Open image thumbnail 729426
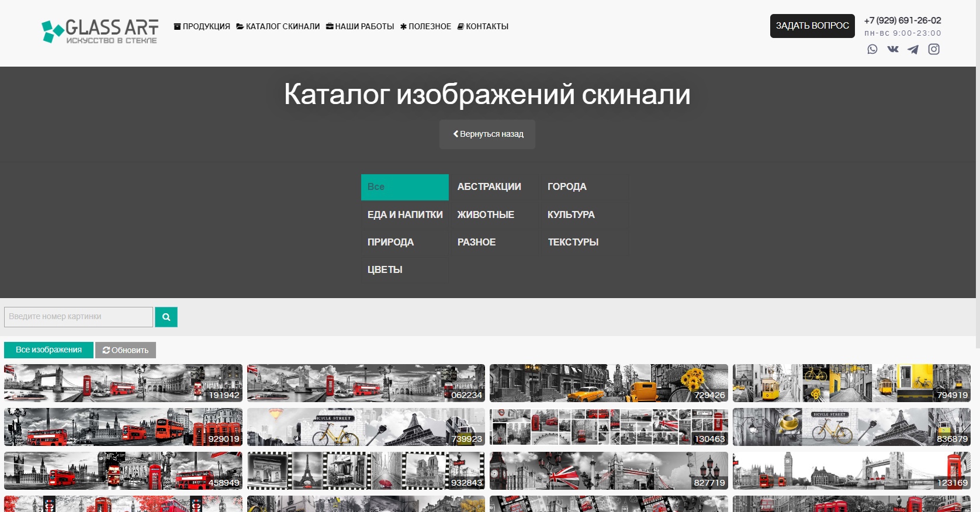This screenshot has height=512, width=980. (x=609, y=383)
